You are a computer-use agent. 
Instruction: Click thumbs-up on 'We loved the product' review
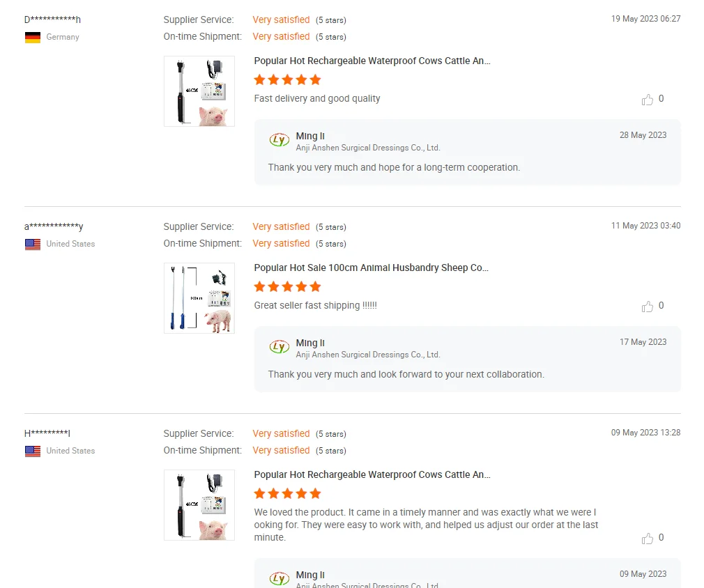(x=648, y=539)
